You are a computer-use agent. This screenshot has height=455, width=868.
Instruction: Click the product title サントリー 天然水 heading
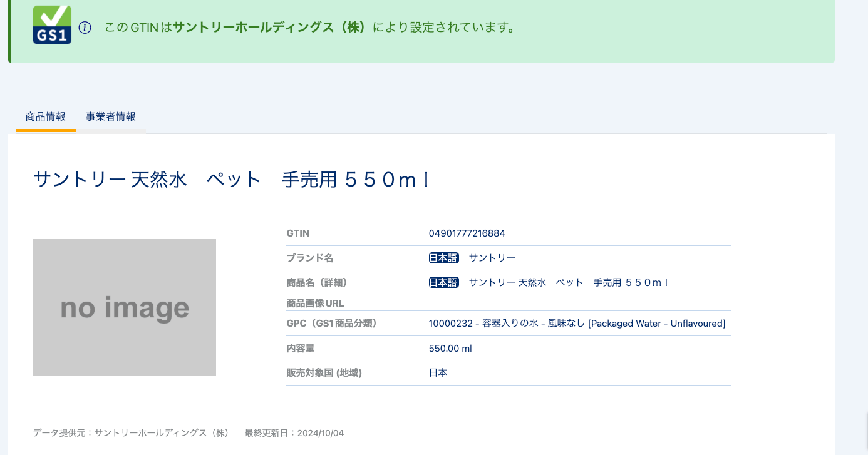232,180
